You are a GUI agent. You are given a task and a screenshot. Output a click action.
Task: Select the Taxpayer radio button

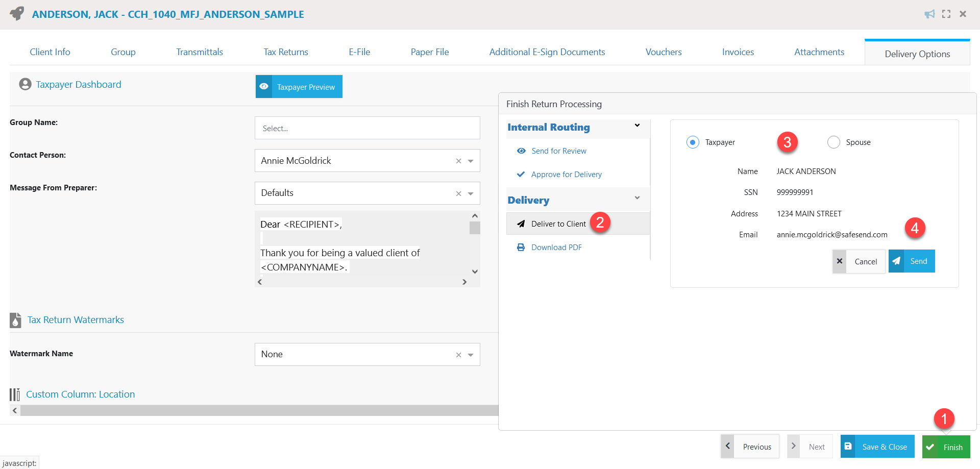pyautogui.click(x=693, y=142)
